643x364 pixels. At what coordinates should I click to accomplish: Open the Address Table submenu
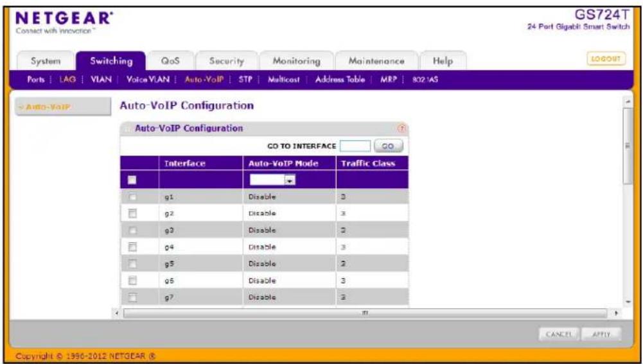click(x=340, y=80)
